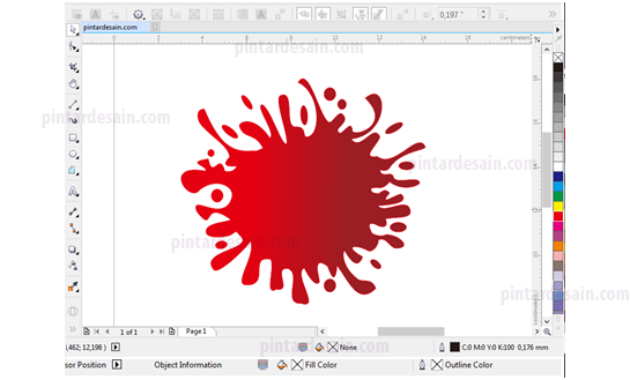Pick the white swatch in the color palette
Viewport: 630px width, 380px height.
[558, 167]
